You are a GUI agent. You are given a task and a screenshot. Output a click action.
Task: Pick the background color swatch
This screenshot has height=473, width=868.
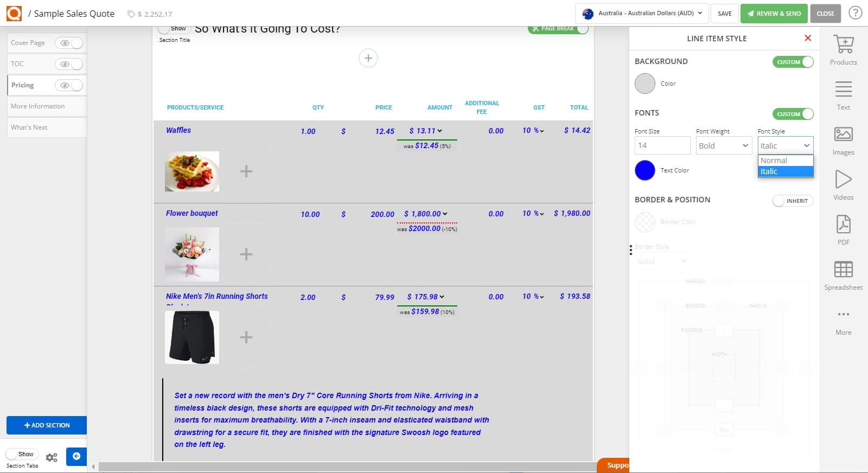click(645, 84)
